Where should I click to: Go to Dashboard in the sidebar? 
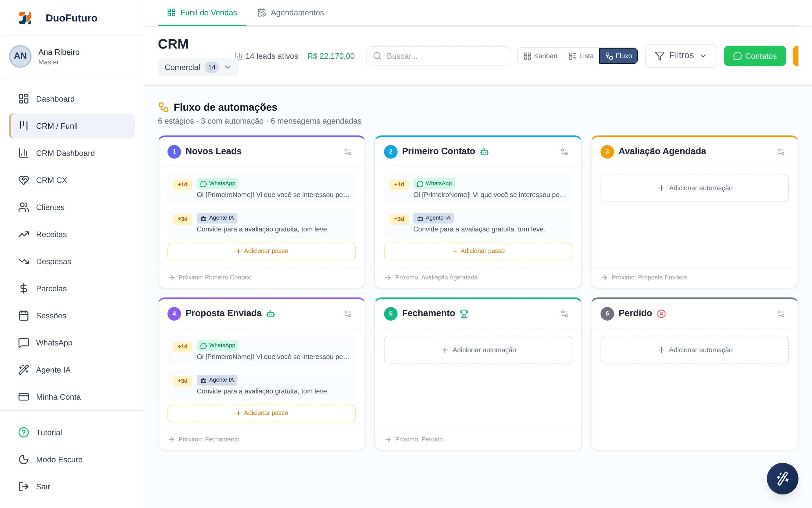(x=72, y=99)
